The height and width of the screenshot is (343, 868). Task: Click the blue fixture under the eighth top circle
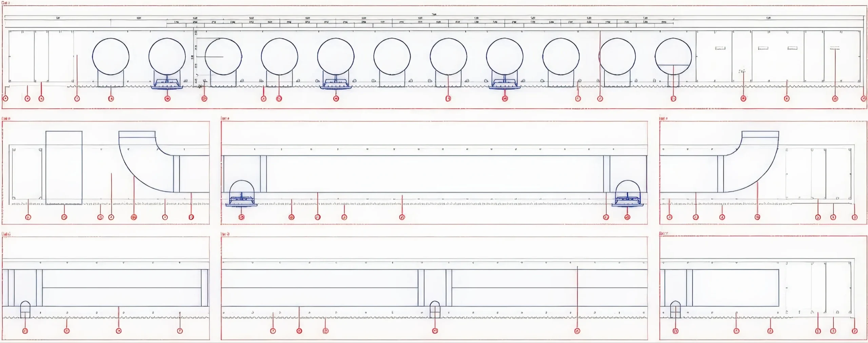pyautogui.click(x=505, y=83)
